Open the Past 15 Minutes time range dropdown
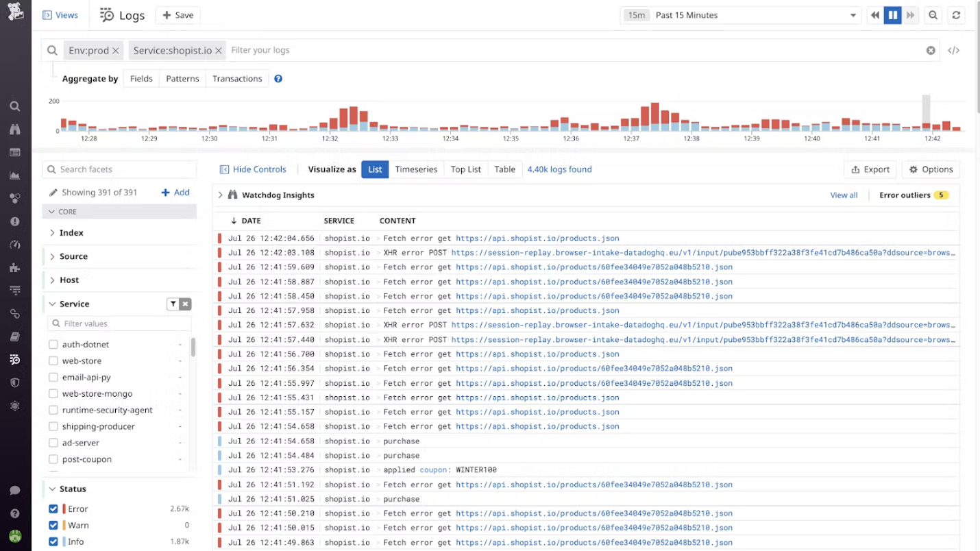The height and width of the screenshot is (551, 980). click(x=740, y=14)
